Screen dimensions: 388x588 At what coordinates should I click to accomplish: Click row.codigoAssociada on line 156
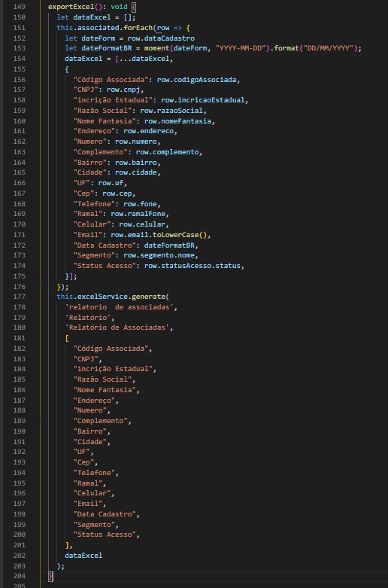[x=196, y=80]
